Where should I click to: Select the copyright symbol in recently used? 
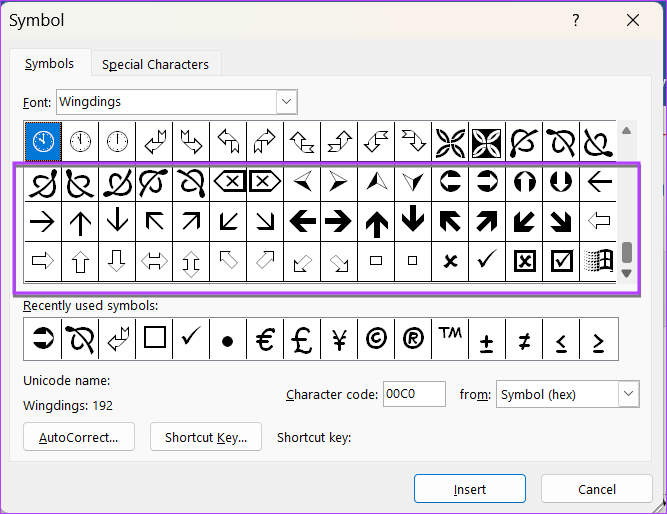tap(376, 340)
